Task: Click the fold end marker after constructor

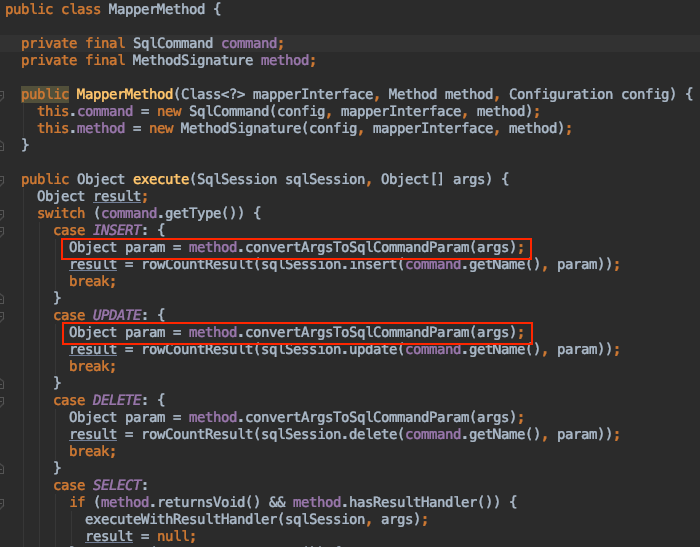Action: coord(3,146)
